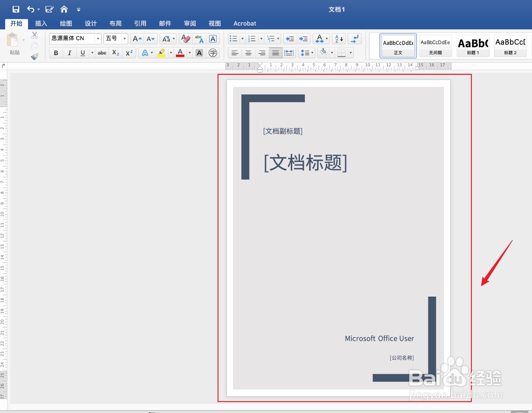
Task: Open the 审阅 tab
Action: pos(190,23)
